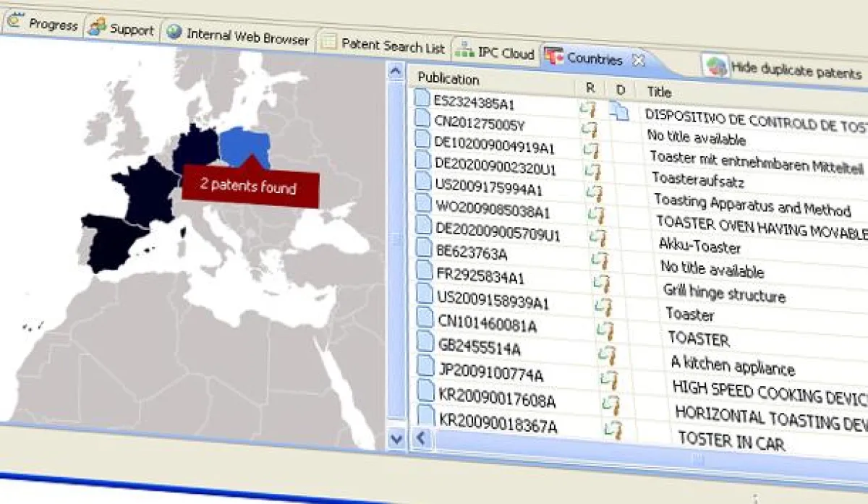
Task: Click the D column document icon for ES2324385A1
Action: tap(618, 111)
